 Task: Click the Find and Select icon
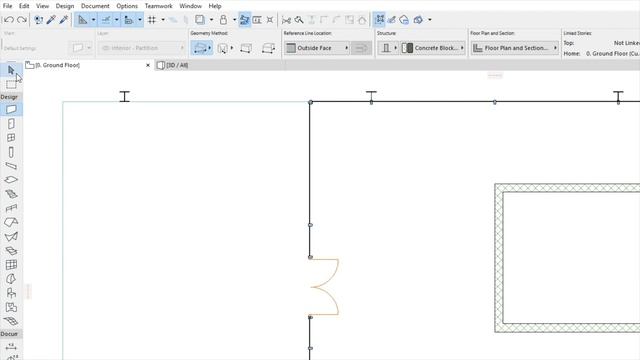click(x=38, y=20)
